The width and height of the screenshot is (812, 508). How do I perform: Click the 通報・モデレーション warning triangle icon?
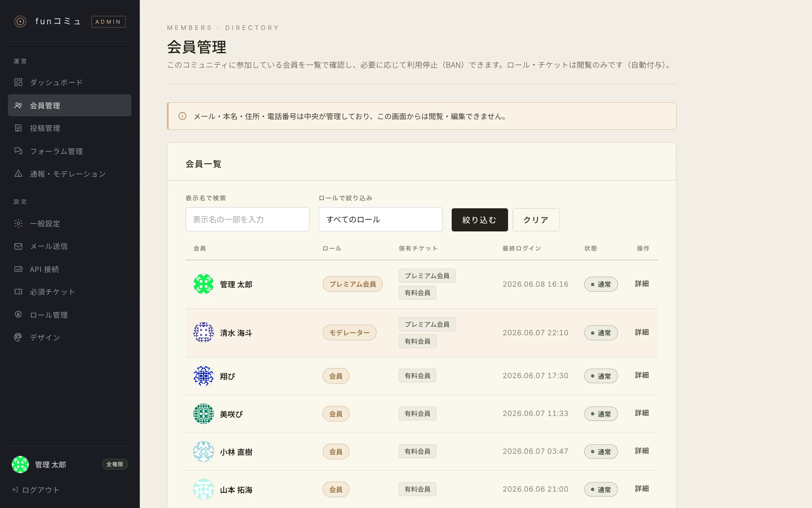click(18, 174)
